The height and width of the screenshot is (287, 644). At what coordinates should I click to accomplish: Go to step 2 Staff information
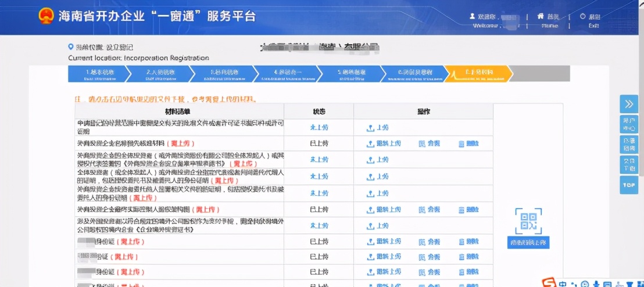(x=161, y=74)
